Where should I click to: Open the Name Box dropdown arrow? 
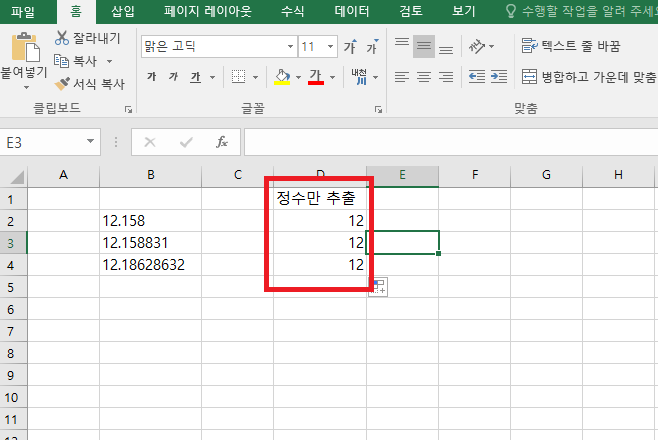(90, 142)
